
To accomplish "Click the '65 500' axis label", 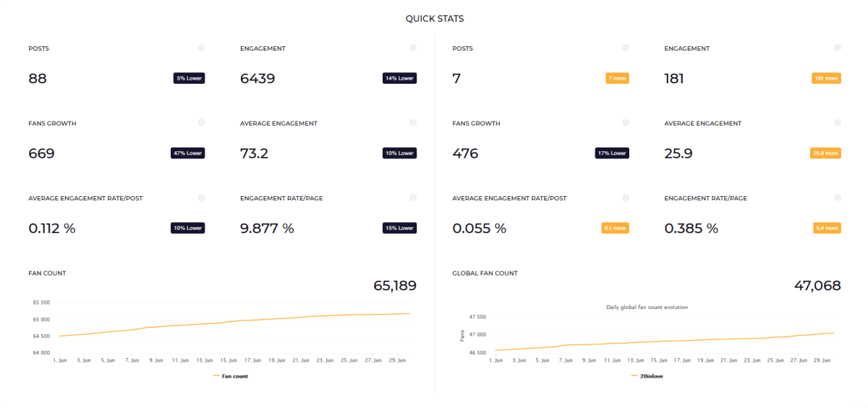I will click(x=41, y=303).
